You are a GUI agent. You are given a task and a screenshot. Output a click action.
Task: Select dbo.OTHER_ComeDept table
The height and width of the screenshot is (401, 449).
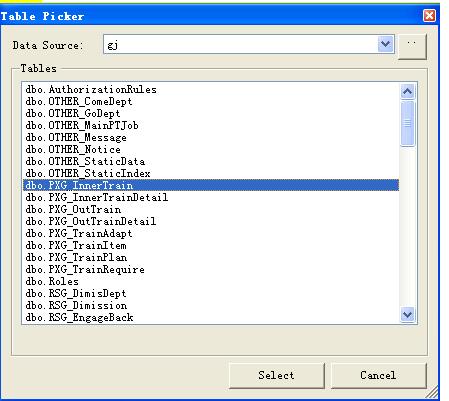point(211,101)
